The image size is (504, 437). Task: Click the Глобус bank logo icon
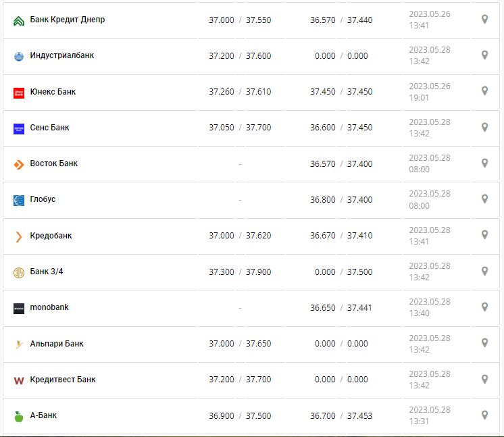pos(19,200)
